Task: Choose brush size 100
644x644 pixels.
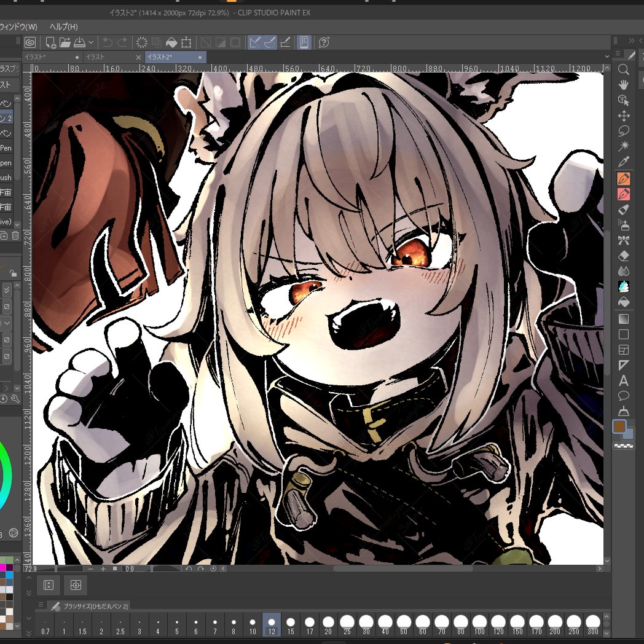Action: pyautogui.click(x=479, y=625)
